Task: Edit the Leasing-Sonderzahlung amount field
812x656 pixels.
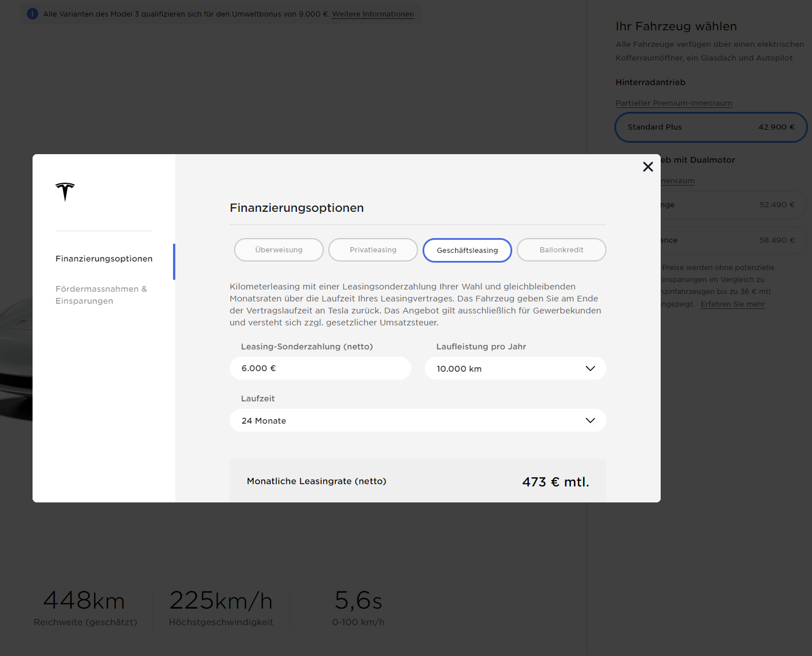Action: 320,368
